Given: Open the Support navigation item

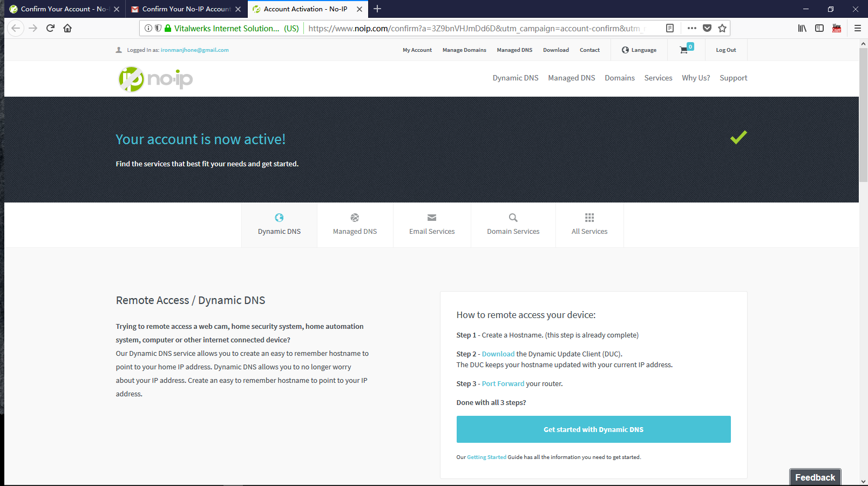Looking at the screenshot, I should [734, 78].
